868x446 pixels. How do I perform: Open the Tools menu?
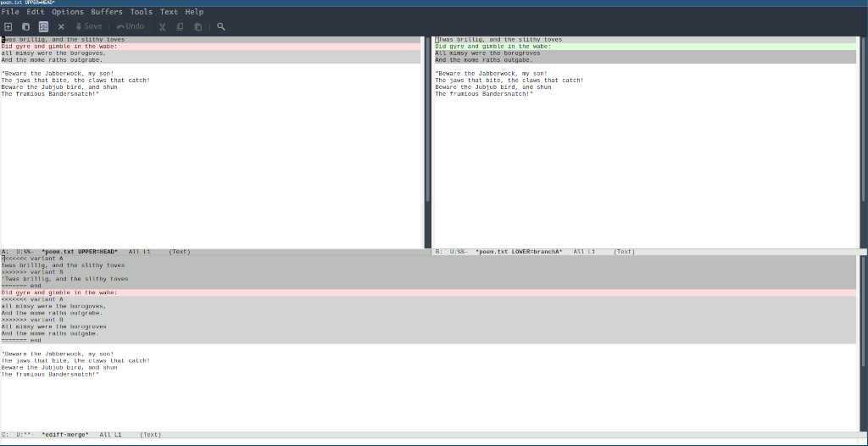(142, 12)
